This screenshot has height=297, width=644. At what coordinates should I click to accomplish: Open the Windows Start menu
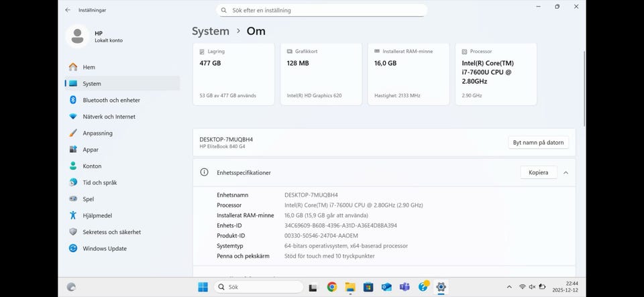pos(203,287)
